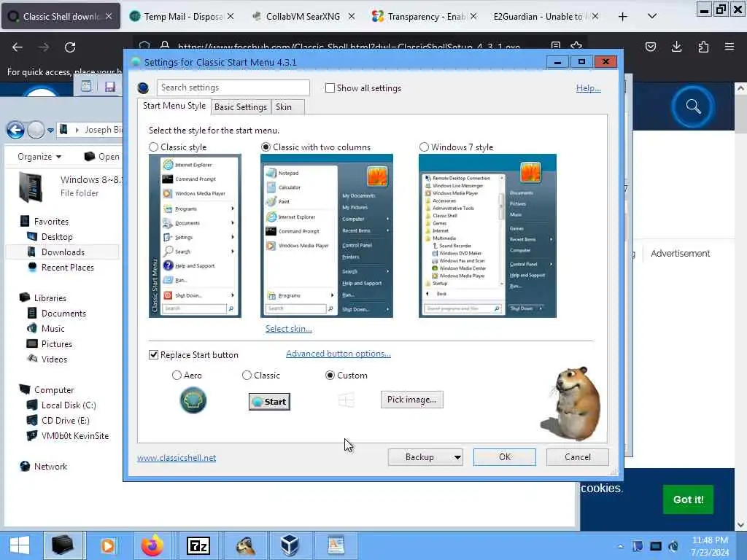The height and width of the screenshot is (560, 747).
Task: Select the Aero button radio option
Action: pyautogui.click(x=177, y=376)
